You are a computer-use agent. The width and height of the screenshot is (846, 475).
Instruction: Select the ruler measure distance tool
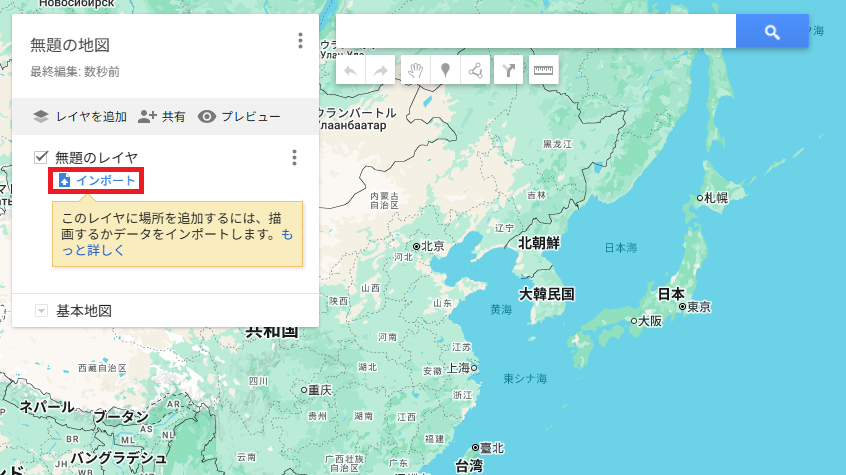[x=543, y=70]
